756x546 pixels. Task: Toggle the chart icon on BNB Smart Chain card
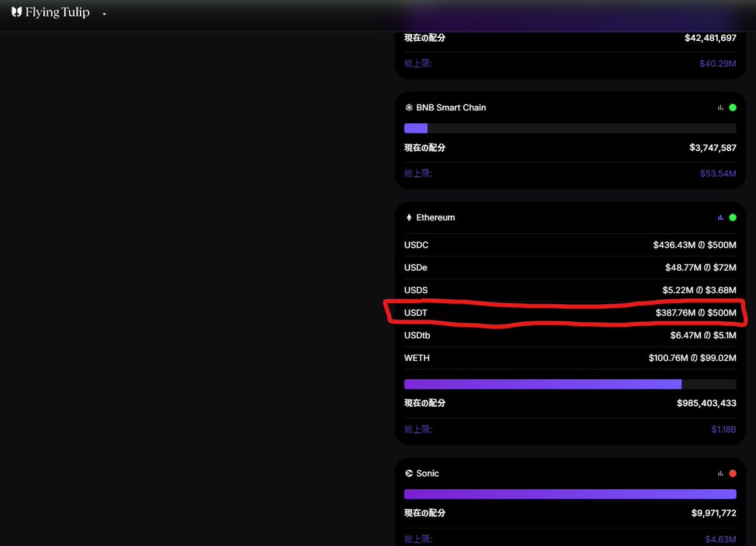[720, 108]
